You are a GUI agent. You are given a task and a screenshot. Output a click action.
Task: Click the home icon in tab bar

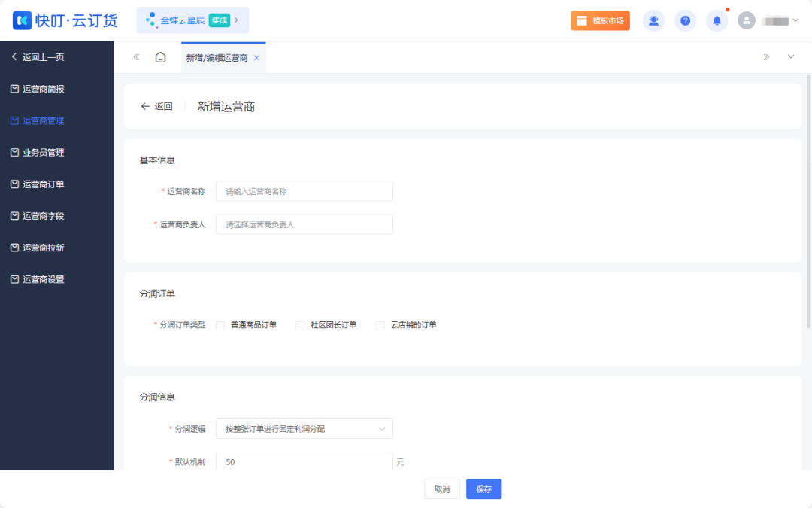coord(160,57)
